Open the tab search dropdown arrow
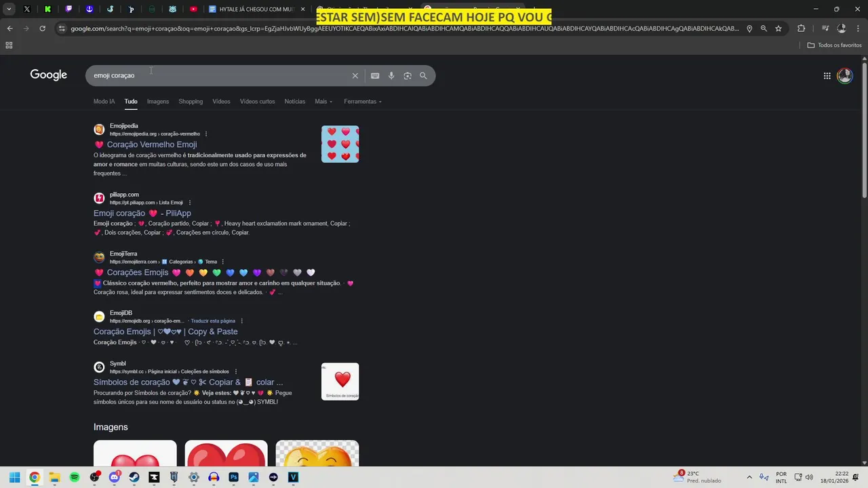Screen dimensions: 868x488 (9, 9)
